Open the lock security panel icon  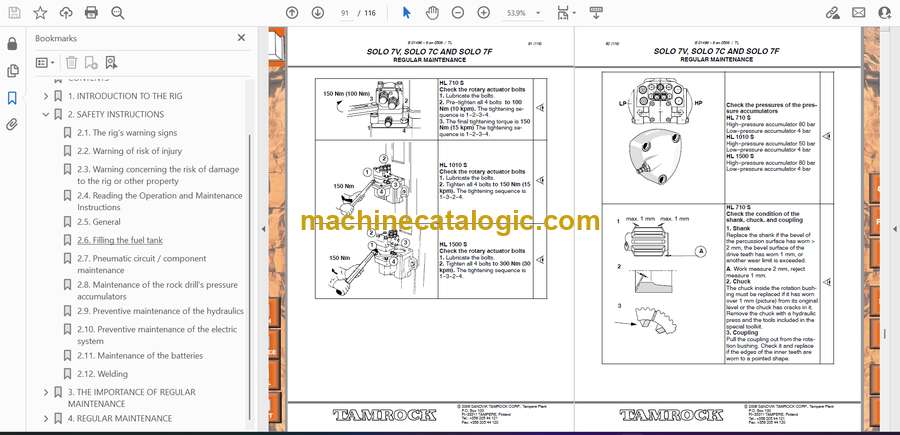click(12, 44)
